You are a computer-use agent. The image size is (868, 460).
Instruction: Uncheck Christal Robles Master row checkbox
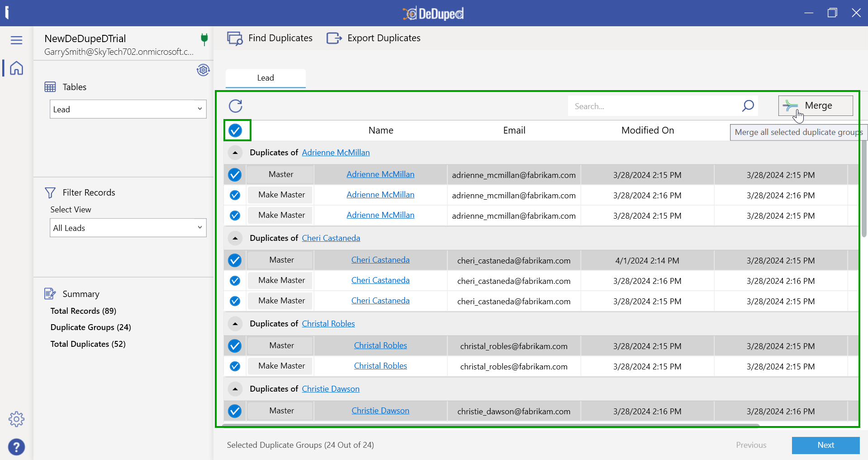(235, 346)
